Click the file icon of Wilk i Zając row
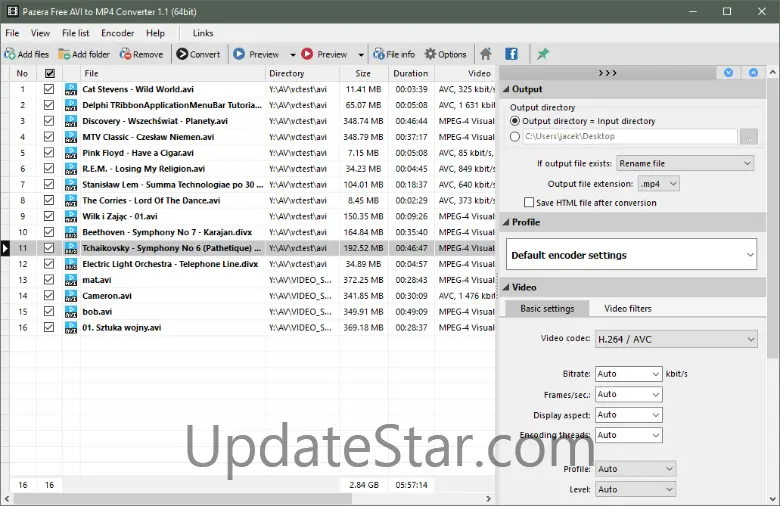780x506 pixels. 71,216
